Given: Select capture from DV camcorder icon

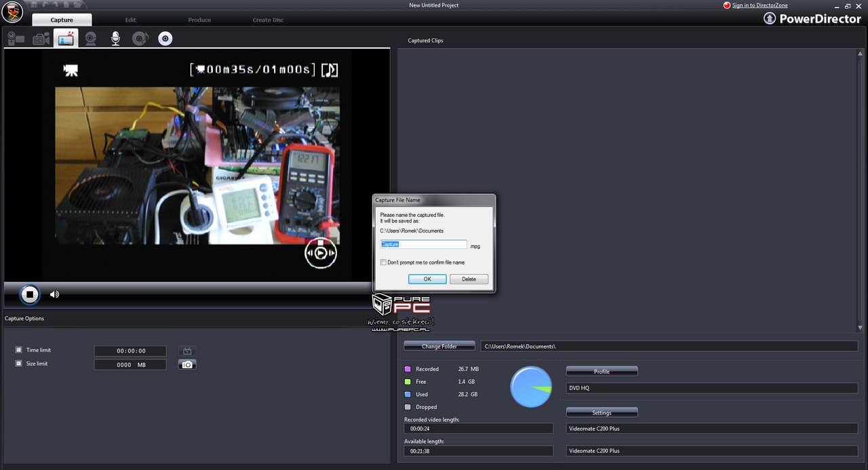Looking at the screenshot, I should click(x=16, y=39).
